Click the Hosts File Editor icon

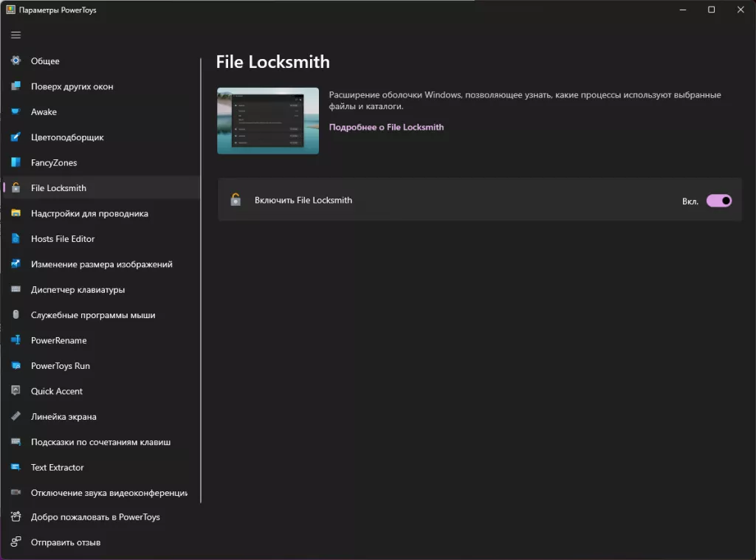[x=16, y=239]
